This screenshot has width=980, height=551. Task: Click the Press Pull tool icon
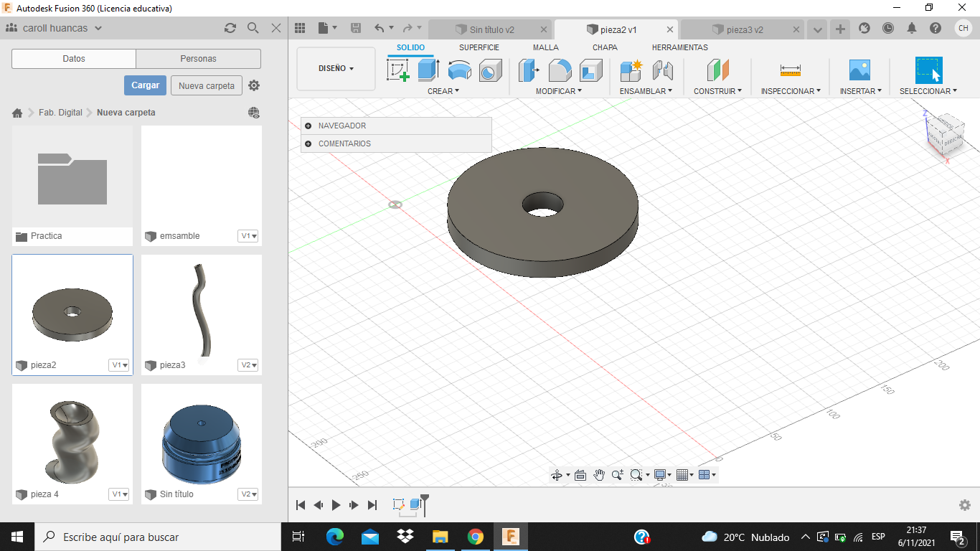529,70
